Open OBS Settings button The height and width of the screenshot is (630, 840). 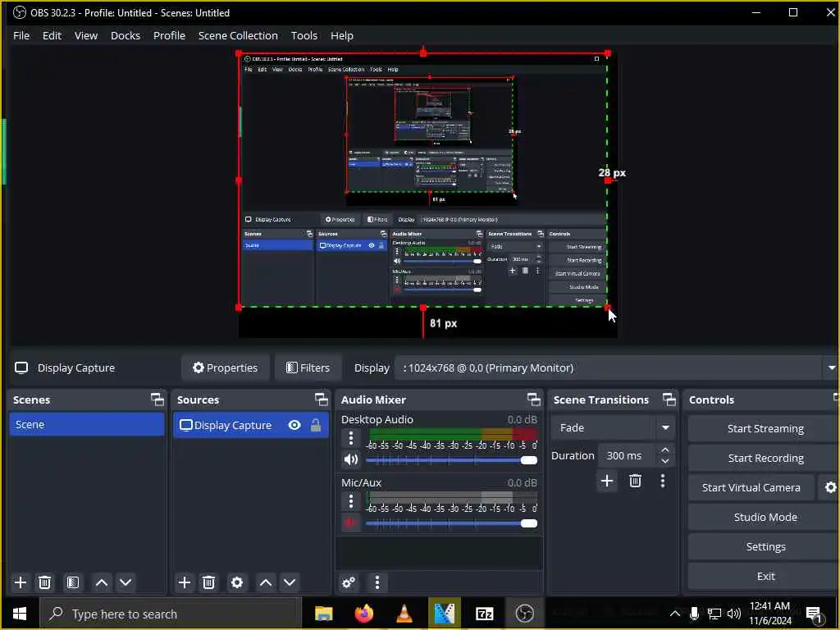[765, 546]
